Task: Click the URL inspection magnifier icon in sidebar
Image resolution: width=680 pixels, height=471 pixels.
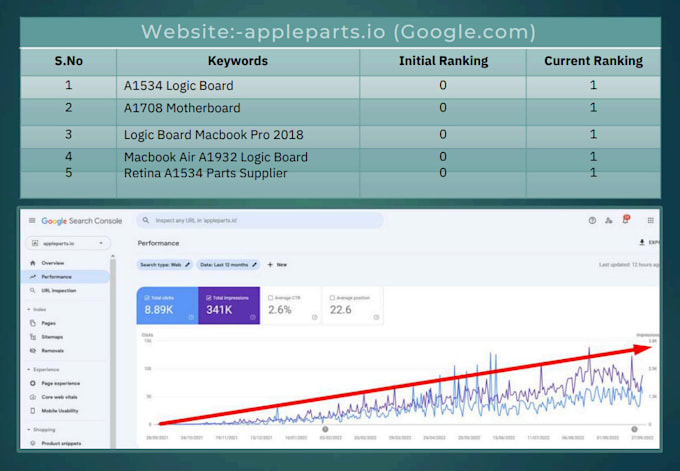Action: point(33,290)
